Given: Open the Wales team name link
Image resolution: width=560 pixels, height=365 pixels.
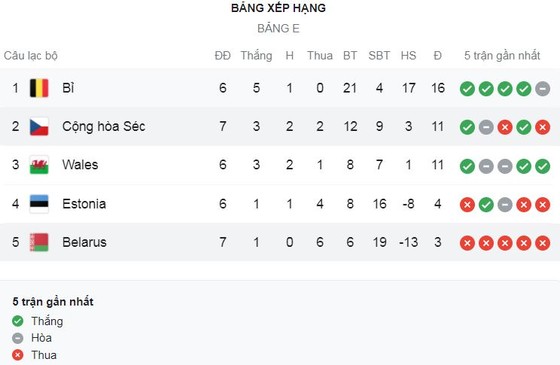Looking at the screenshot, I should coord(80,165).
